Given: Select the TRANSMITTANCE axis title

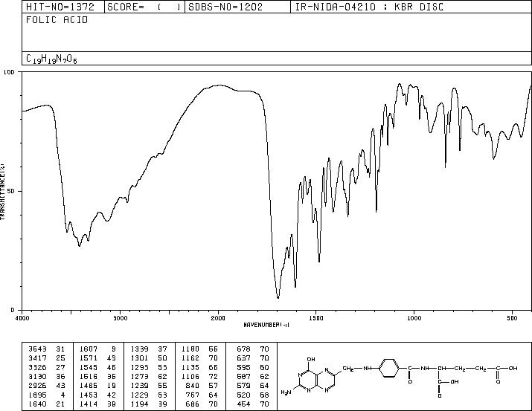Looking at the screenshot, I should (x=2, y=192).
